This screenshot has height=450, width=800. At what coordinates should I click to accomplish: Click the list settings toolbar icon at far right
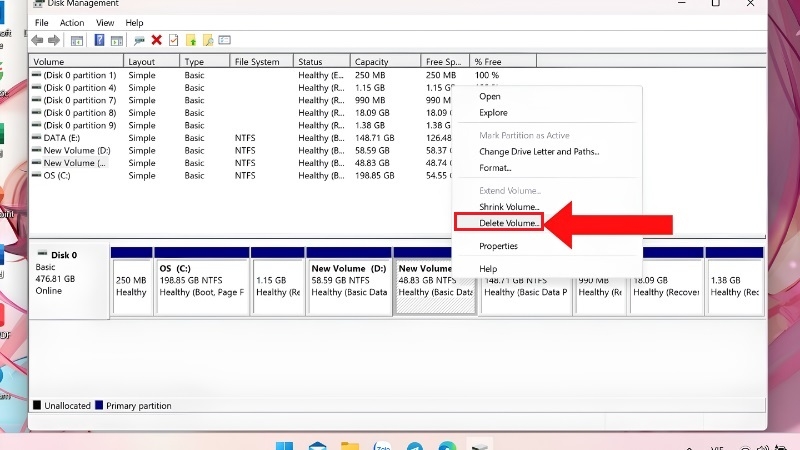tap(224, 40)
